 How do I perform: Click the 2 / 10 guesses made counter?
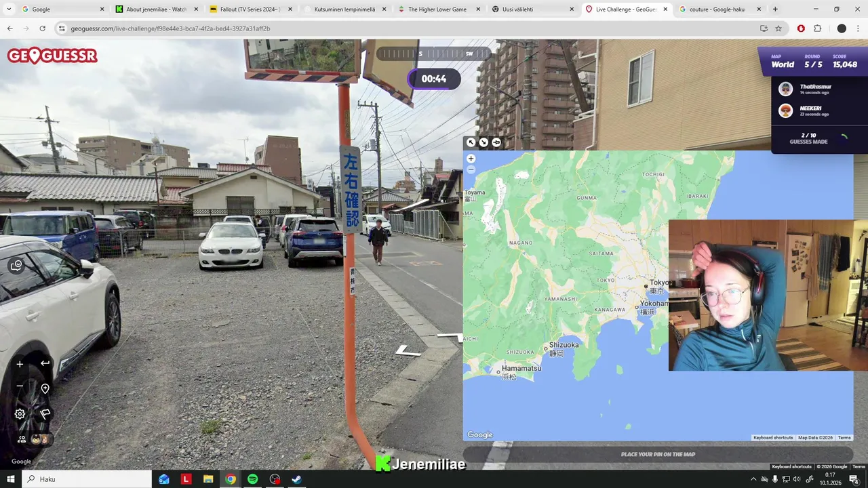809,138
